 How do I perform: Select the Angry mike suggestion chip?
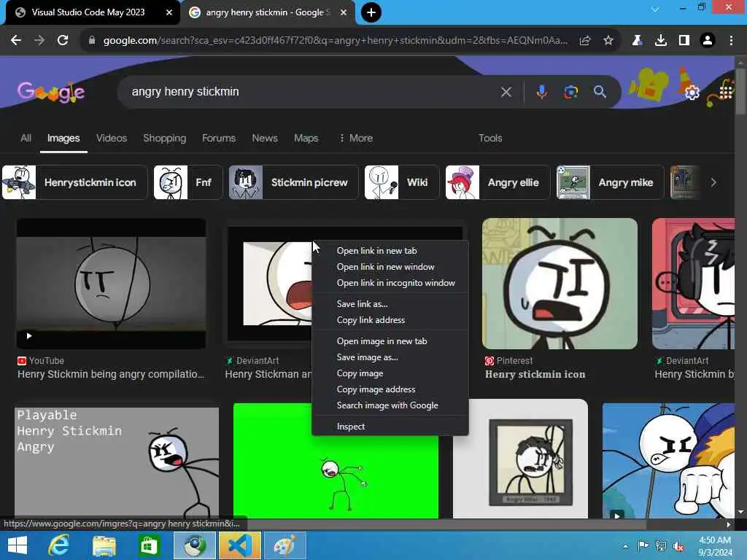point(610,182)
